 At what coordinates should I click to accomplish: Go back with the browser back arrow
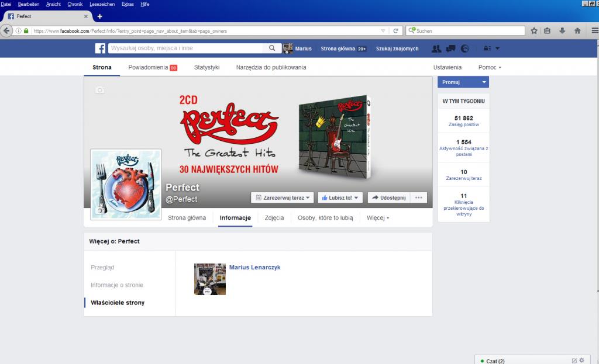[6, 31]
